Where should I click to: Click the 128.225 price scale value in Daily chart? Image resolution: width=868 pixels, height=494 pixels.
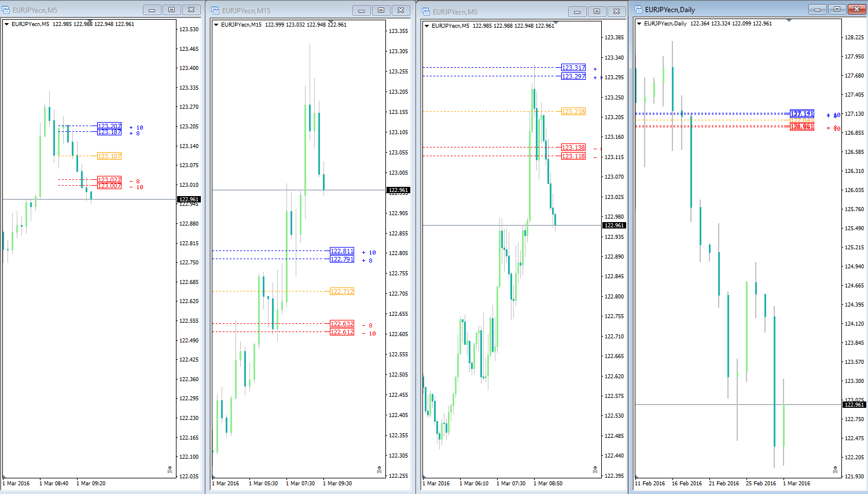(x=854, y=38)
